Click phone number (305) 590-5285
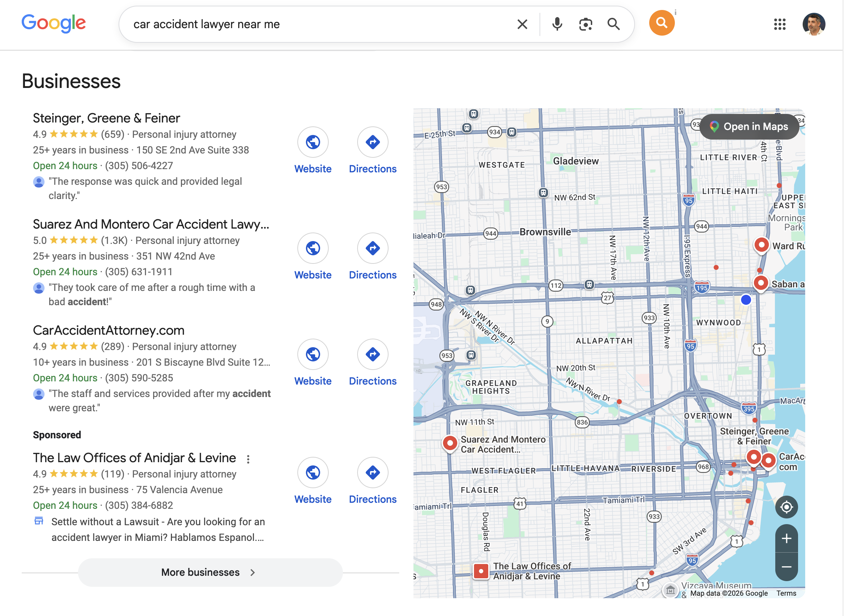The width and height of the screenshot is (844, 616). (x=139, y=378)
